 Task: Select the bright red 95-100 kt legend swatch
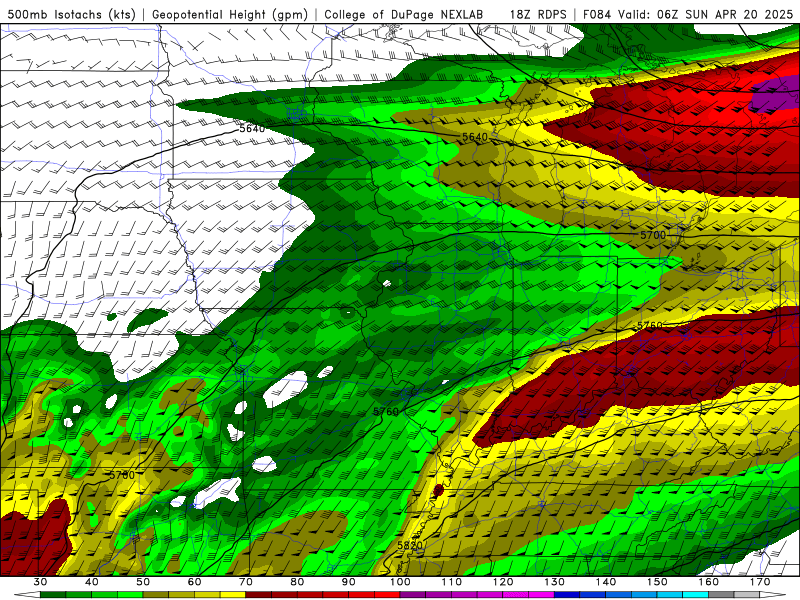[387, 595]
